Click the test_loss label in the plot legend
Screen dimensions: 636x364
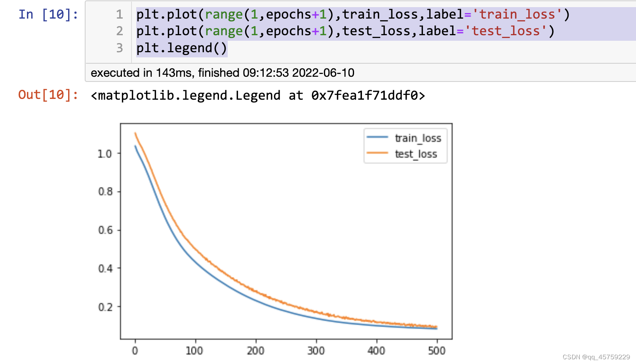pyautogui.click(x=416, y=154)
